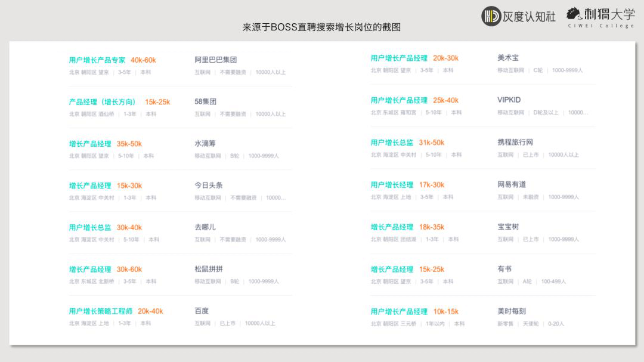Click the 未融资 text under 网易有道
This screenshot has width=644, height=362.
[531, 197]
